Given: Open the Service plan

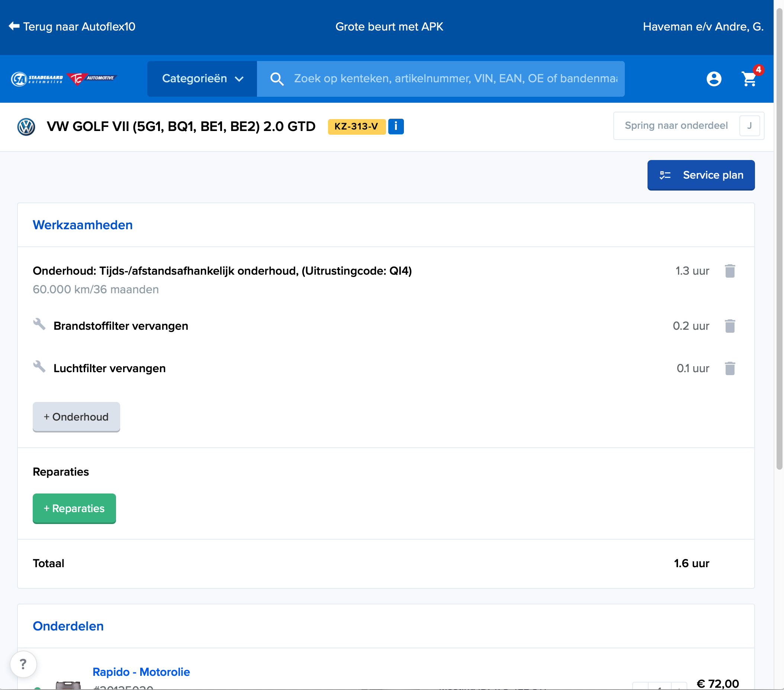Looking at the screenshot, I should (x=700, y=175).
